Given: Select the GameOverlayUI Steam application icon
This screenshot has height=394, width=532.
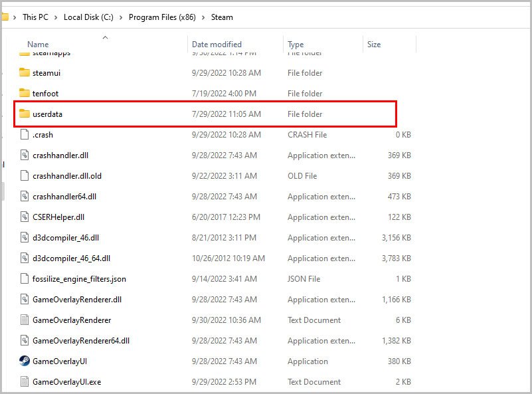Looking at the screenshot, I should click(25, 361).
